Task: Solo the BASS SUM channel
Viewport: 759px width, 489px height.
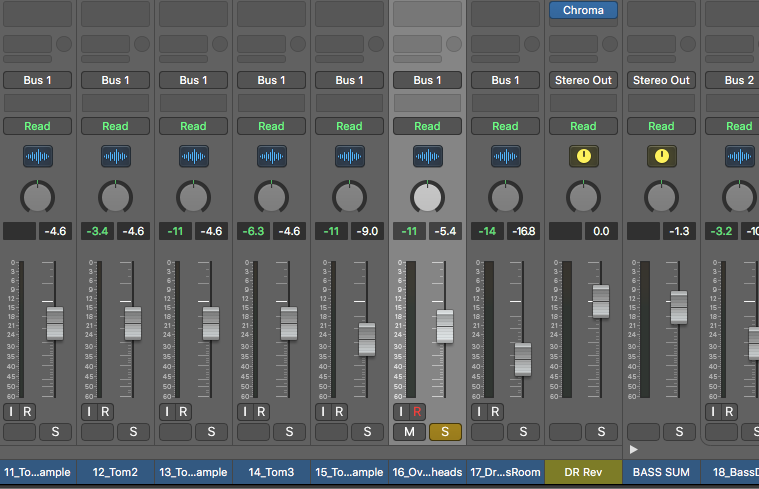Action: [x=679, y=431]
